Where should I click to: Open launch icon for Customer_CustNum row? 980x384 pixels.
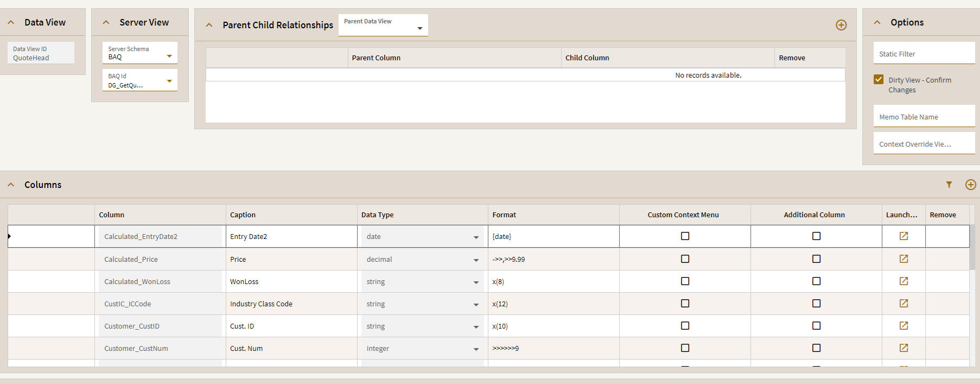pos(903,348)
